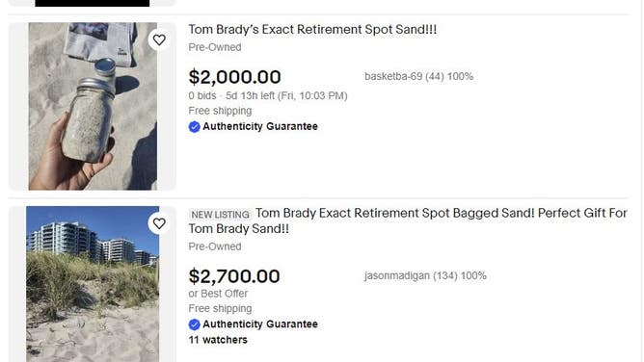644x362 pixels.
Task: Open the sand jar photo thumbnail
Action: click(93, 106)
